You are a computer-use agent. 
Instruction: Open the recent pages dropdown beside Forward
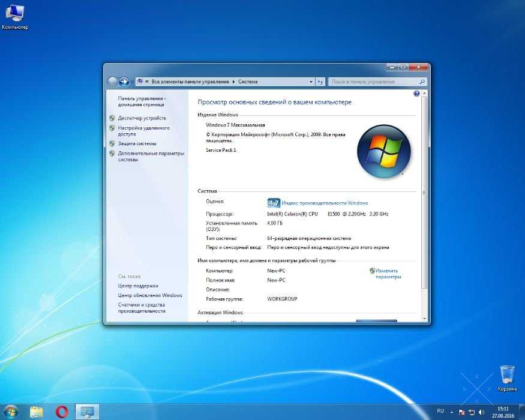click(132, 82)
